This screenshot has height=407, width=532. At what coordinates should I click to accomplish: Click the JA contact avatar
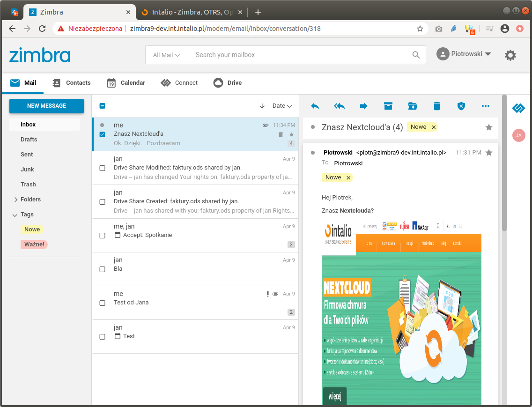click(518, 135)
